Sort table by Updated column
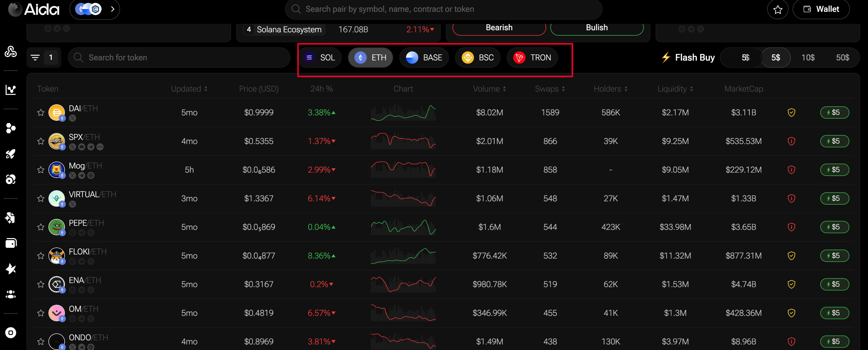Screen dimensions: 868x350 189,89
